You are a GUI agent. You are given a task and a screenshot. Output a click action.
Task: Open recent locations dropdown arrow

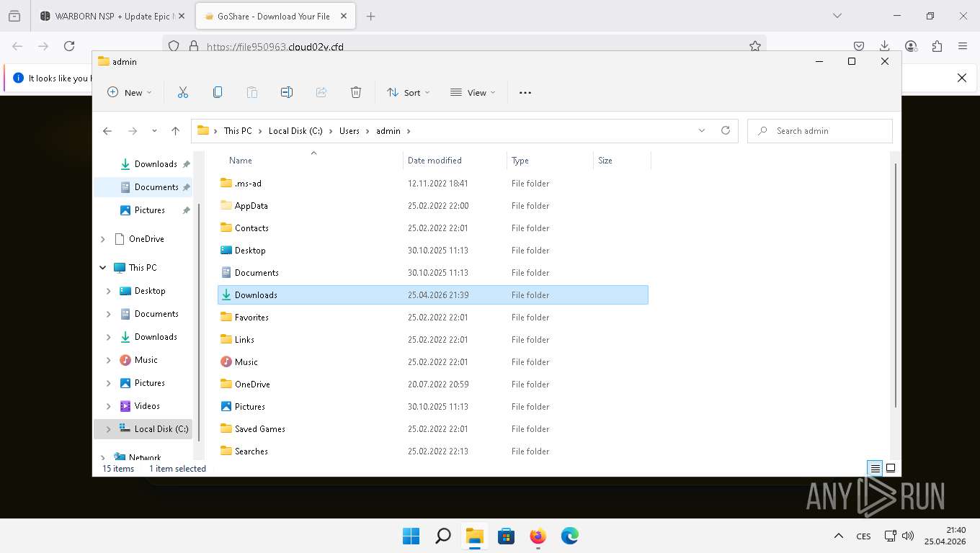click(x=154, y=131)
